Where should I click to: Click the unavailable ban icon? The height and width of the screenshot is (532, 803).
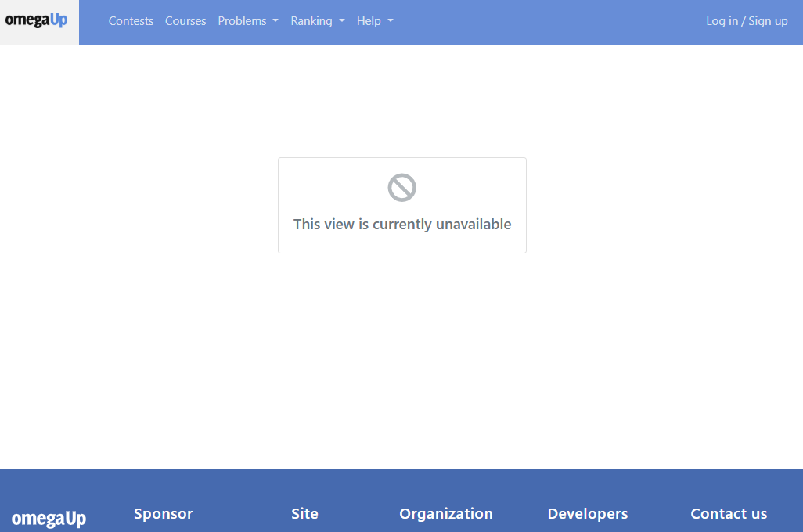(x=402, y=188)
